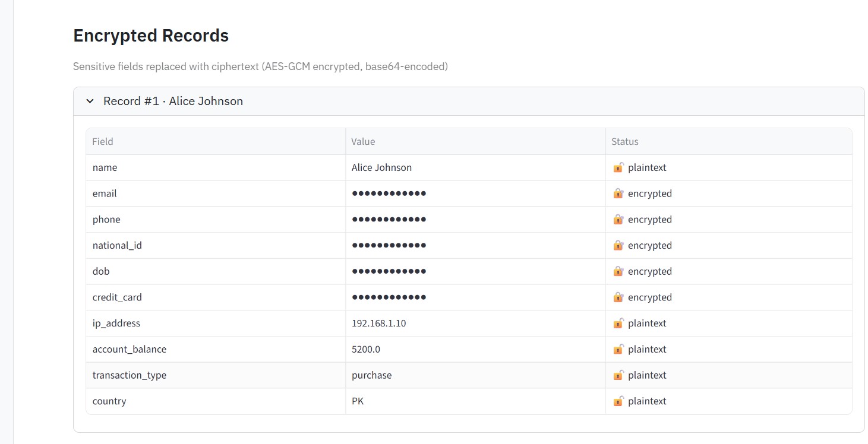Click the closed lock icon in phone row
The width and height of the screenshot is (868, 444).
click(618, 219)
